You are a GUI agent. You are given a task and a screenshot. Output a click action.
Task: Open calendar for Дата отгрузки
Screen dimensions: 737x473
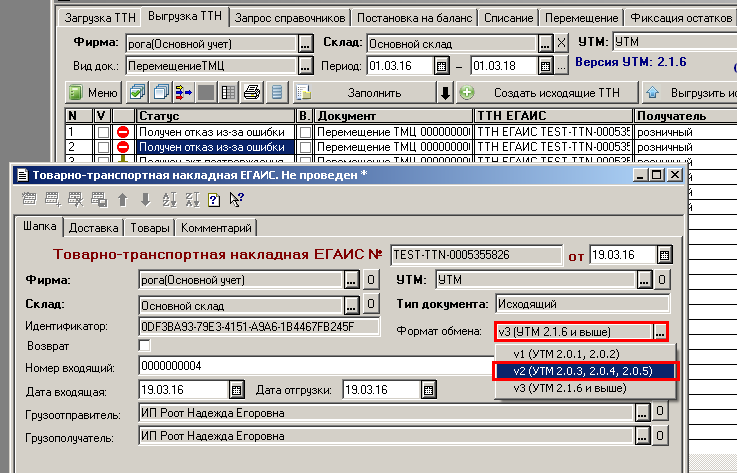tap(428, 390)
